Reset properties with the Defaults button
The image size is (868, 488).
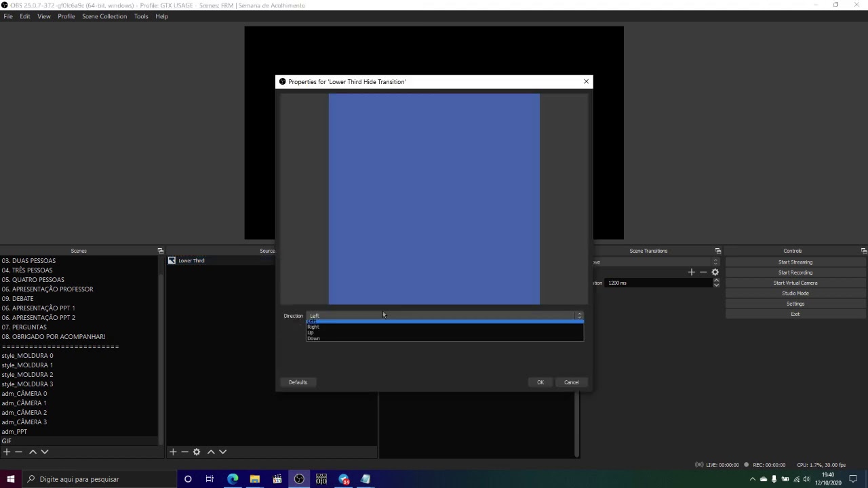pos(298,382)
